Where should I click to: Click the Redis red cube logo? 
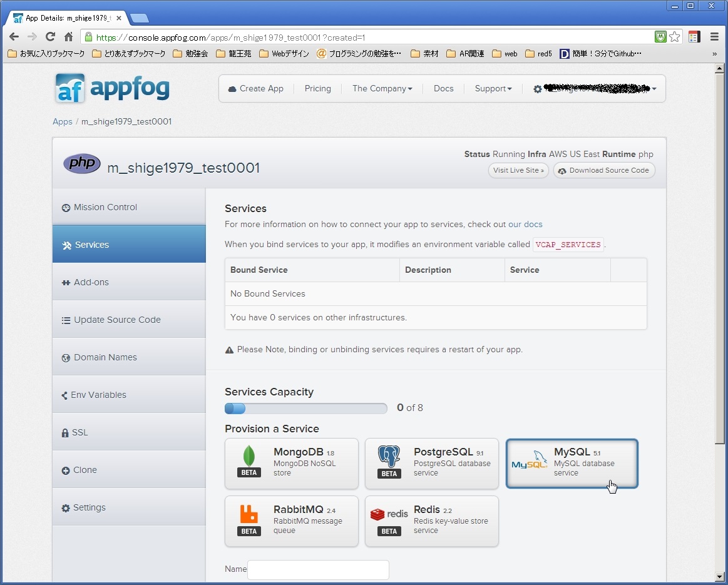377,514
